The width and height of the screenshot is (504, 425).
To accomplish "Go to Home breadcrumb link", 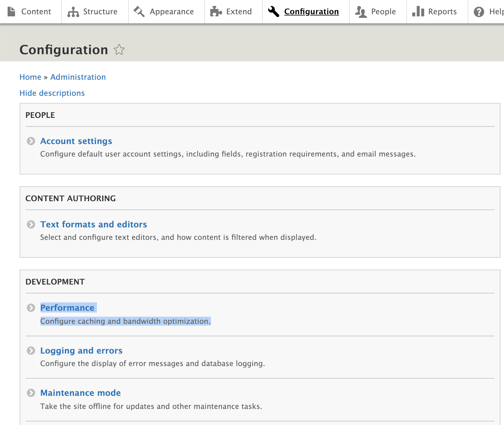I will (30, 77).
